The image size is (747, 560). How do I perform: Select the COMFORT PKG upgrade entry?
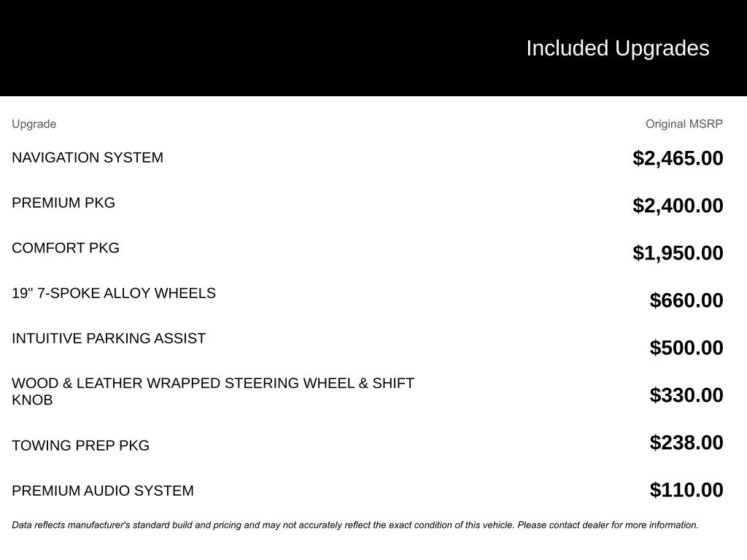coord(65,248)
